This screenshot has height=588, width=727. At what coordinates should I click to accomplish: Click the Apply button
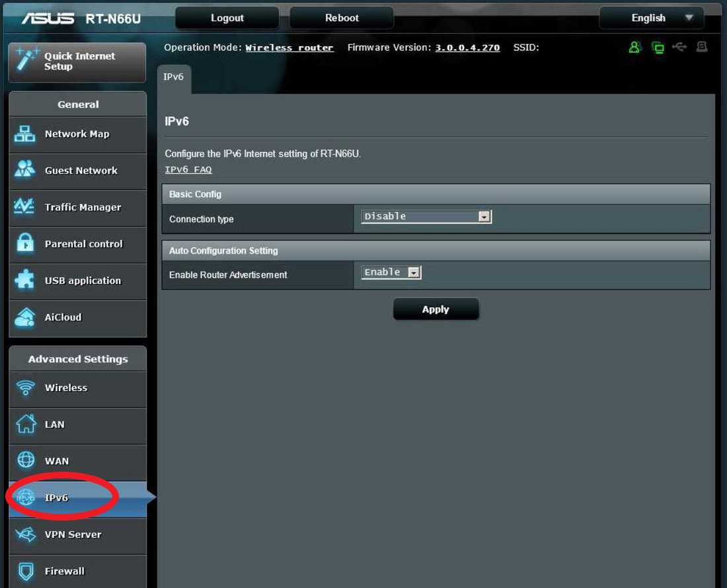[436, 309]
